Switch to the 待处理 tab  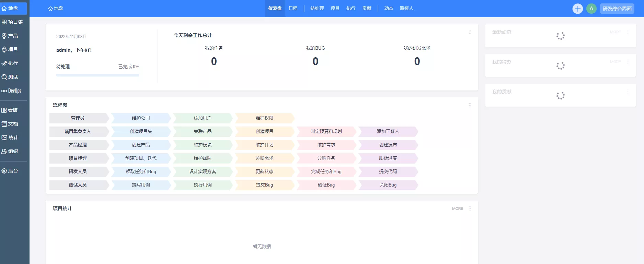(x=317, y=8)
